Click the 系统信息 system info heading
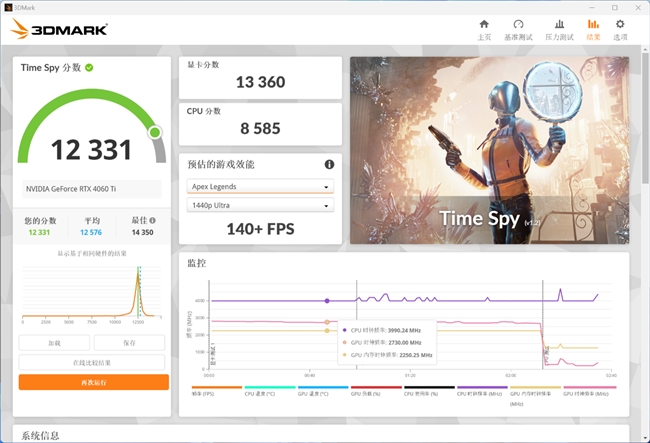 pos(40,436)
